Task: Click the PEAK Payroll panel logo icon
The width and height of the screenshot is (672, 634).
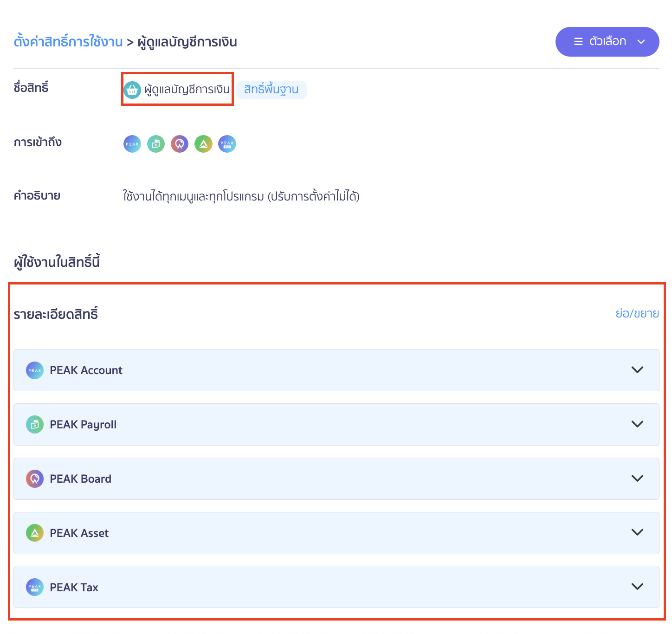Action: point(35,425)
